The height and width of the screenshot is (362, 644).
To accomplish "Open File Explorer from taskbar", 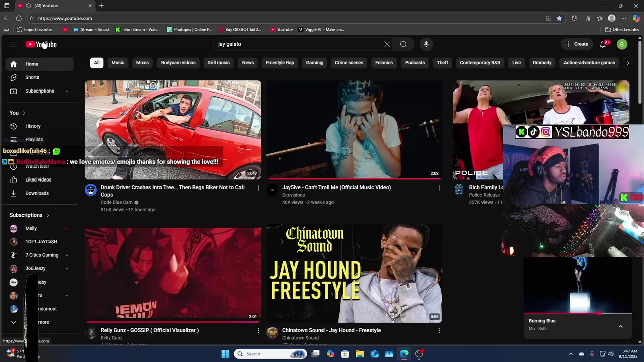I will (x=360, y=354).
